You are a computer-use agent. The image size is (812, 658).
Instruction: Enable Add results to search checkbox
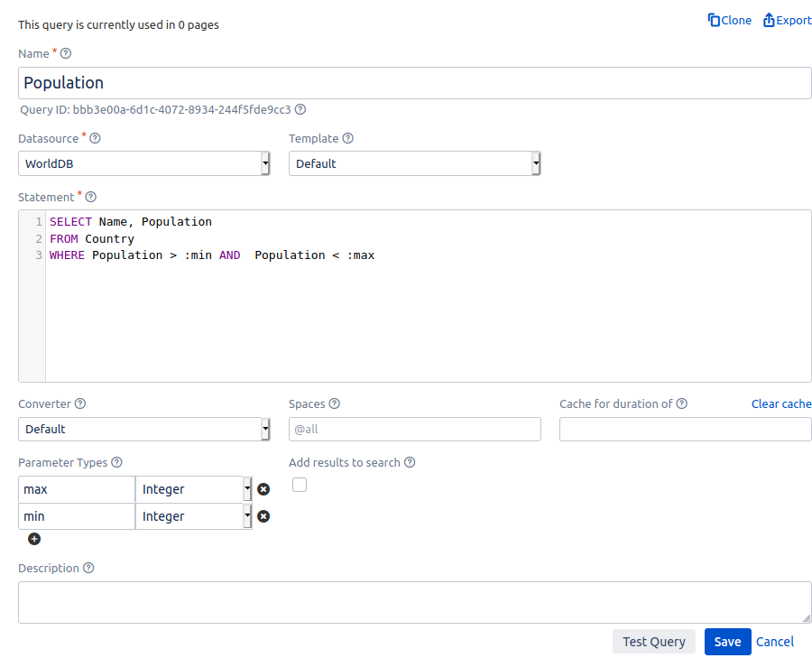click(x=300, y=485)
